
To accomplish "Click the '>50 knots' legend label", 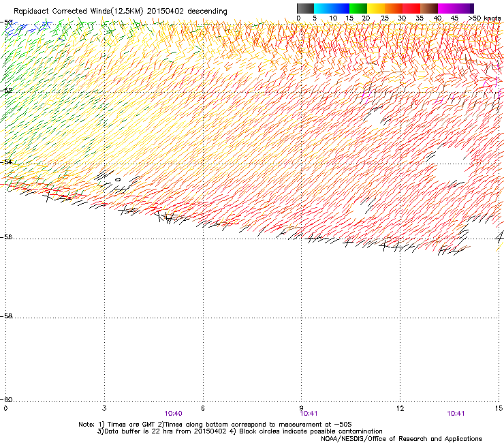I will click(484, 18).
